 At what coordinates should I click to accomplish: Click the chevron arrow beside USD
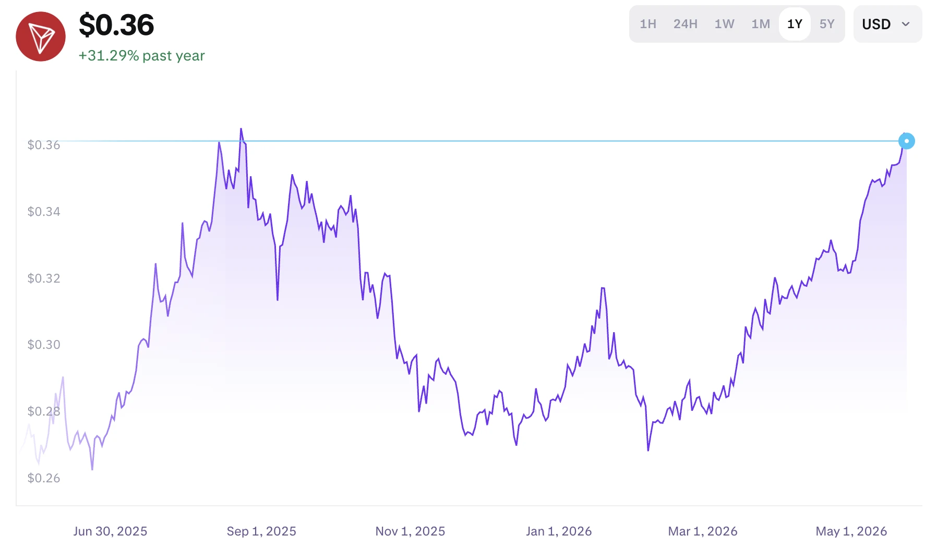point(906,25)
